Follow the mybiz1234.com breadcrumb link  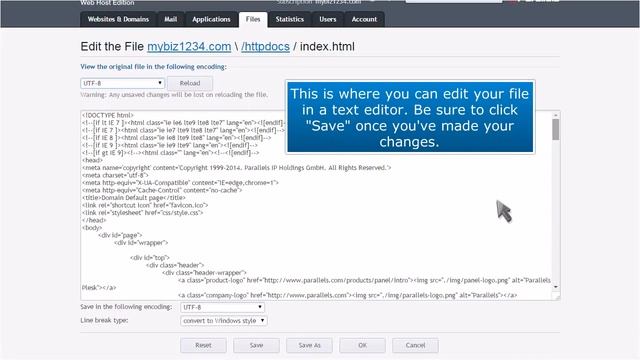pos(189,47)
